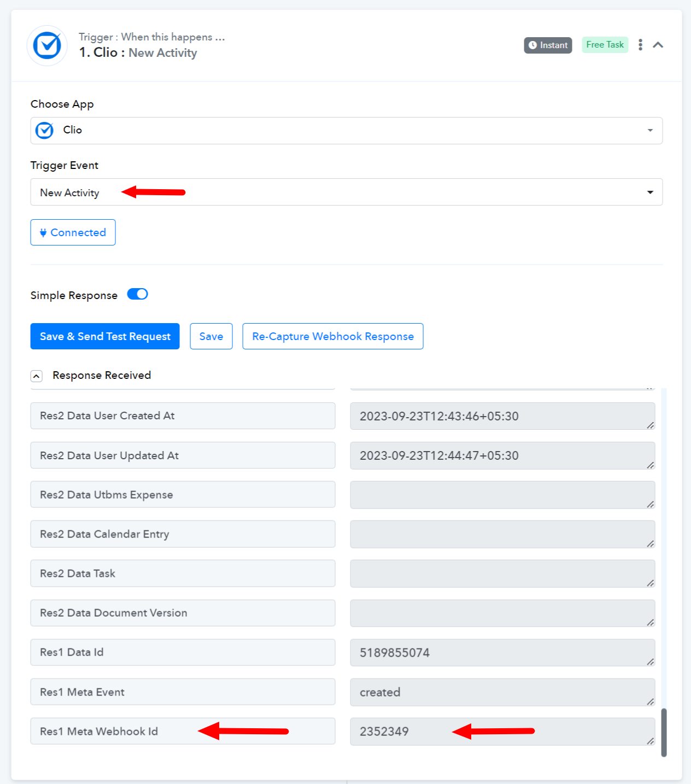This screenshot has height=784, width=691.
Task: Click the resize handle of Res2 Data Task value
Action: pos(650,583)
